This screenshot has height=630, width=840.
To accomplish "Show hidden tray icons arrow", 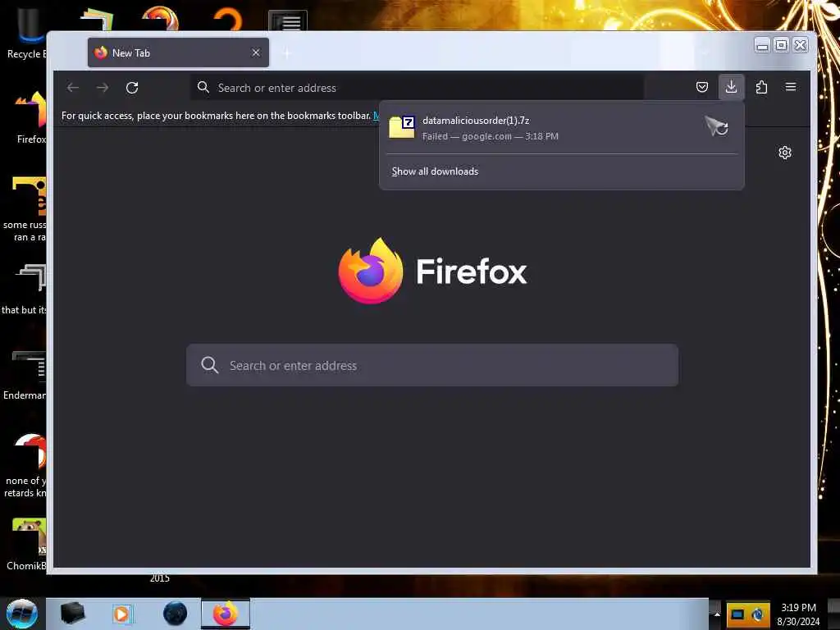I will [x=717, y=614].
